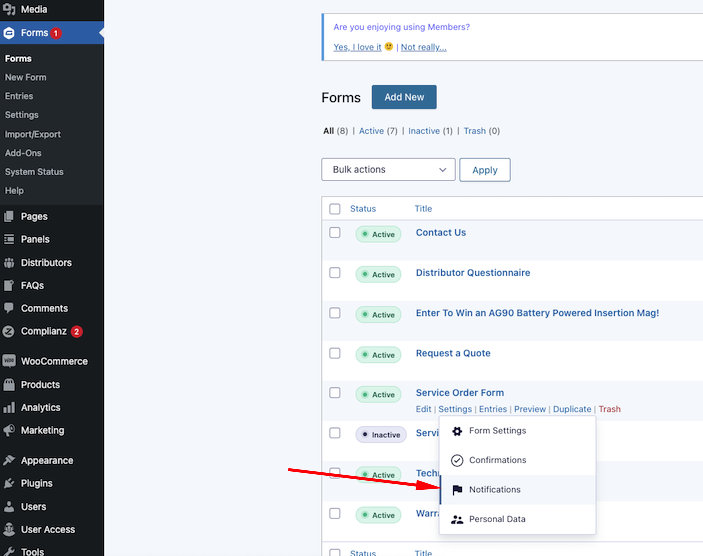
Task: Open New Form submenu item
Action: pos(26,77)
